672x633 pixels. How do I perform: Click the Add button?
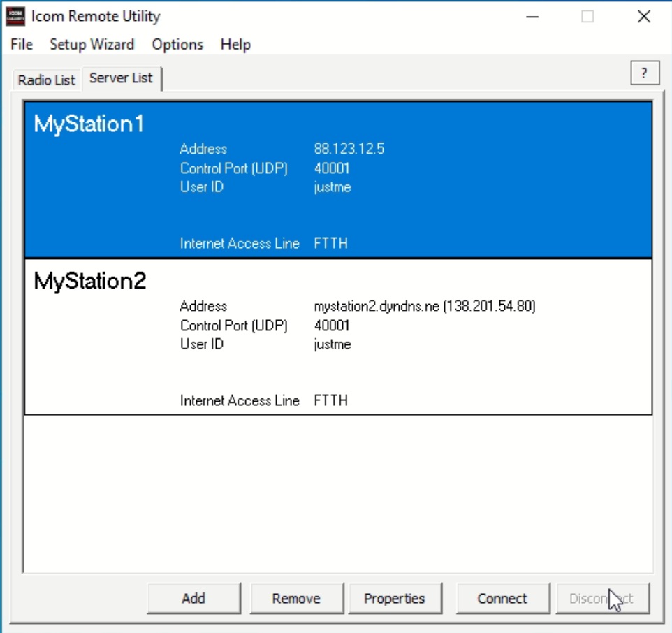pos(193,598)
